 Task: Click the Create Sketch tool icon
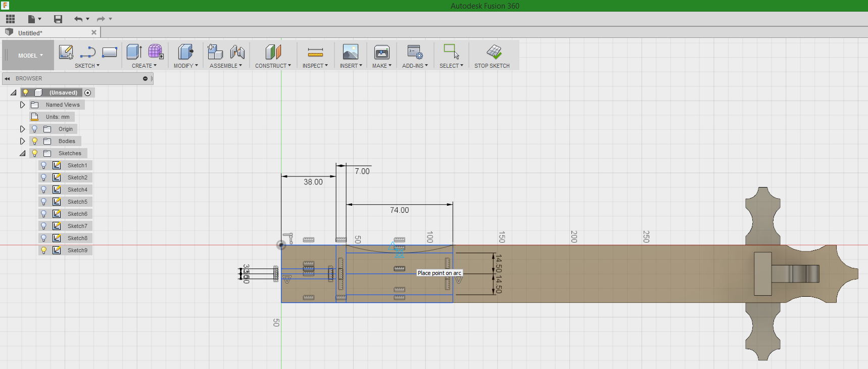tap(66, 52)
